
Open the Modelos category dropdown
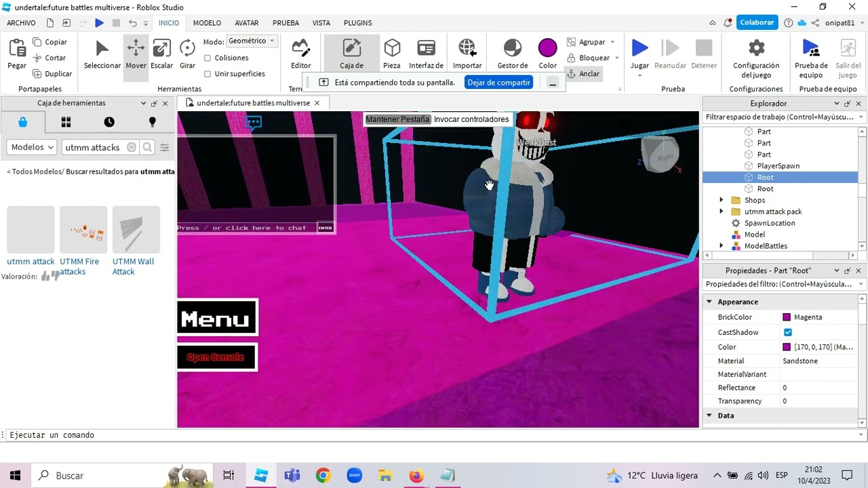coord(32,147)
